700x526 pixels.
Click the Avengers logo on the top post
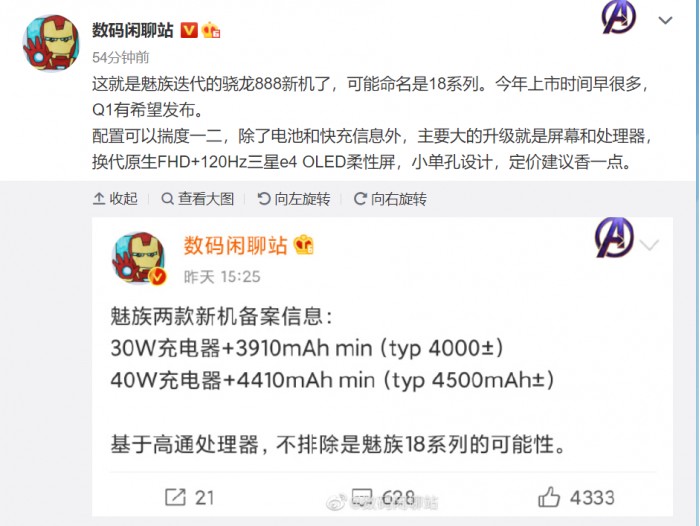619,18
